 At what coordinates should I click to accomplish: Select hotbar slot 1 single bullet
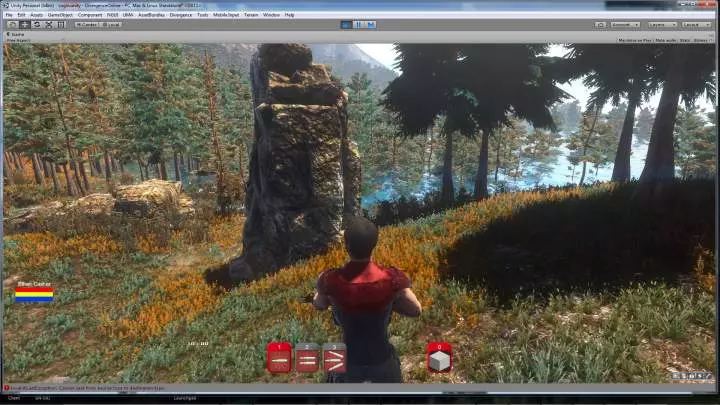click(x=279, y=357)
